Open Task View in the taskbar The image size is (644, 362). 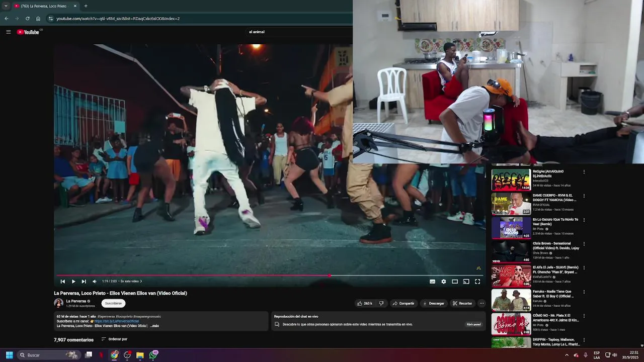(x=89, y=355)
